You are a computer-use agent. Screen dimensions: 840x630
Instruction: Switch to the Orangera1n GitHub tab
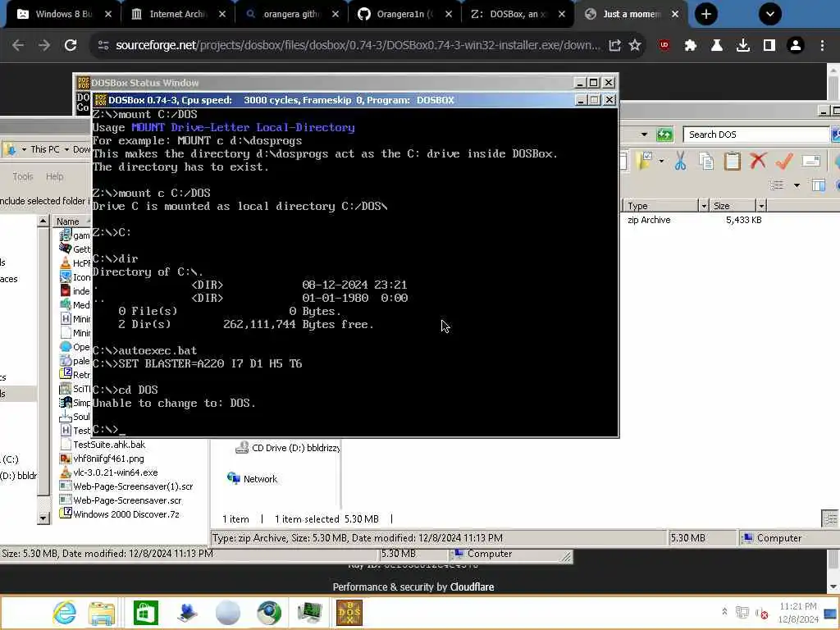404,14
